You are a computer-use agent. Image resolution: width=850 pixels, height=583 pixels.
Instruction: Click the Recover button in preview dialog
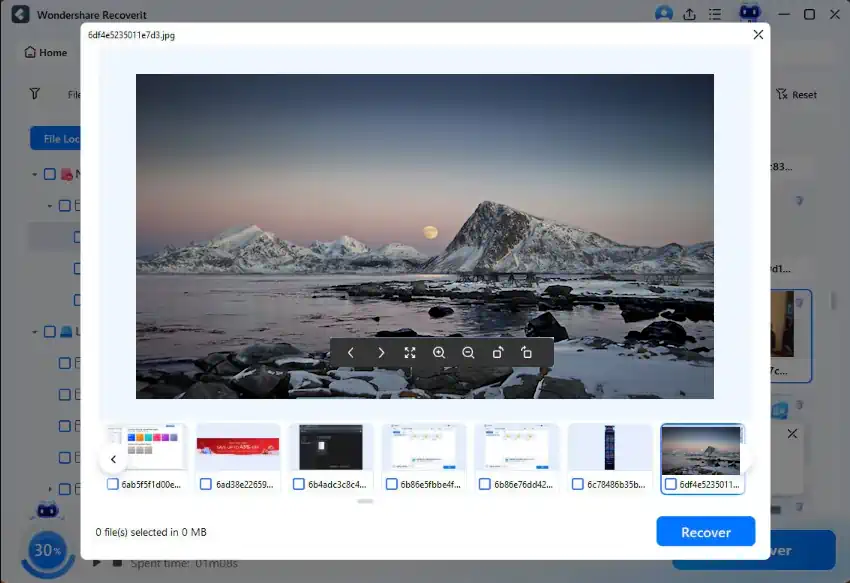tap(705, 531)
